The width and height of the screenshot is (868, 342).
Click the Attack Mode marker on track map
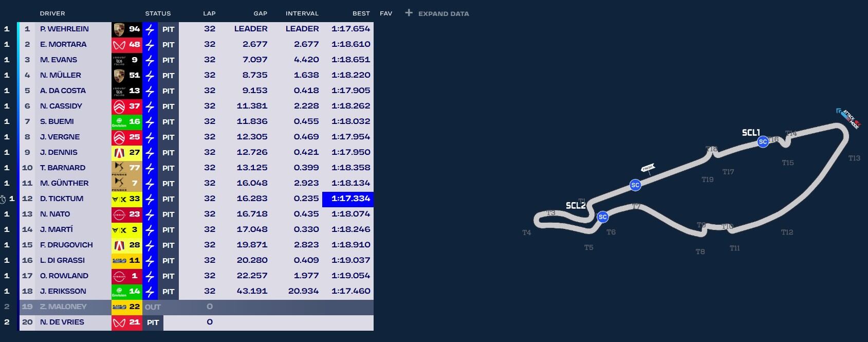[848, 118]
